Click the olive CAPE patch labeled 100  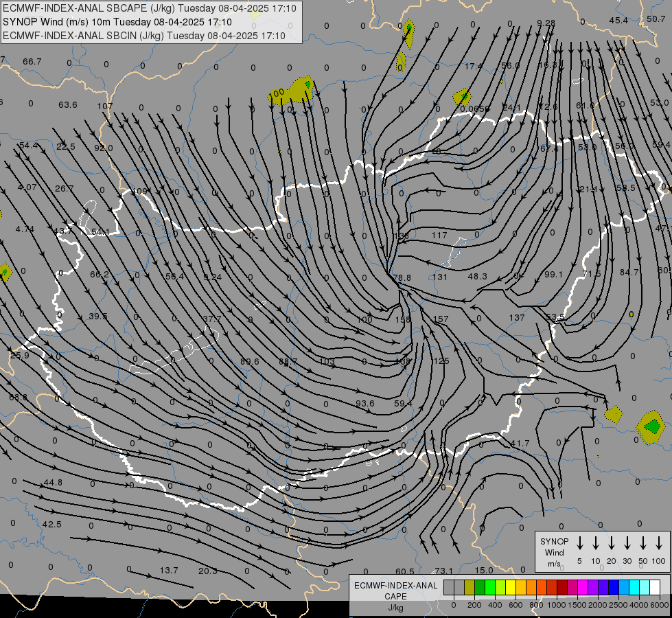pos(292,91)
